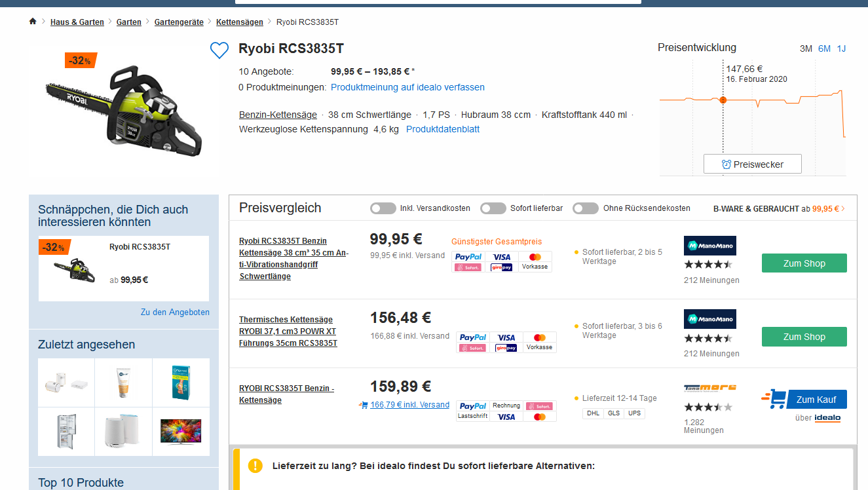Toggle the Sofort lieferbar switch
Viewport: 868px width, 490px height.
coord(493,208)
